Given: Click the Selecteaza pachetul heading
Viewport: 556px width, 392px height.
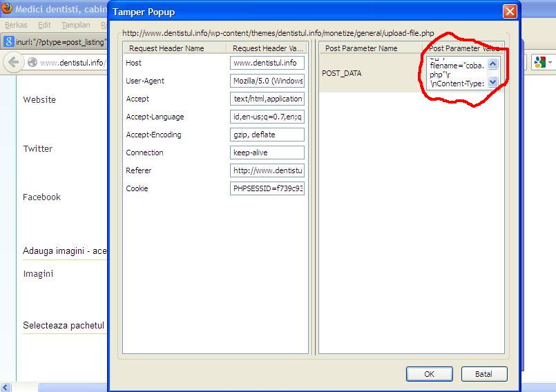Looking at the screenshot, I should [x=64, y=325].
